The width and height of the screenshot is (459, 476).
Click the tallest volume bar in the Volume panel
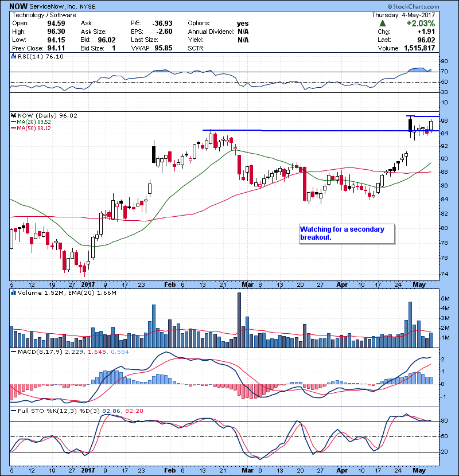[239, 320]
